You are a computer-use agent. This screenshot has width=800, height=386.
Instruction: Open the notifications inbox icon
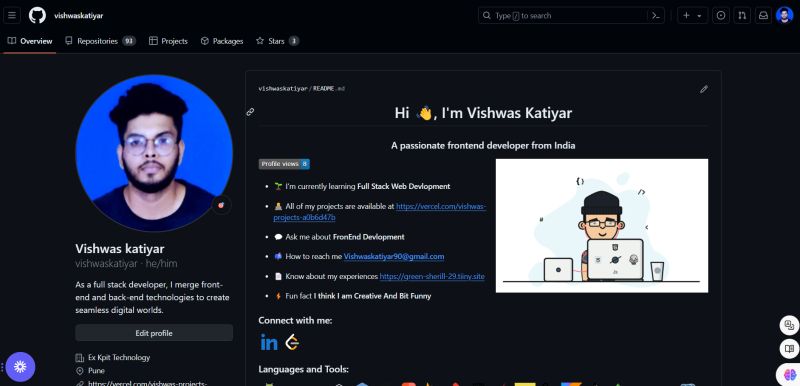click(763, 16)
